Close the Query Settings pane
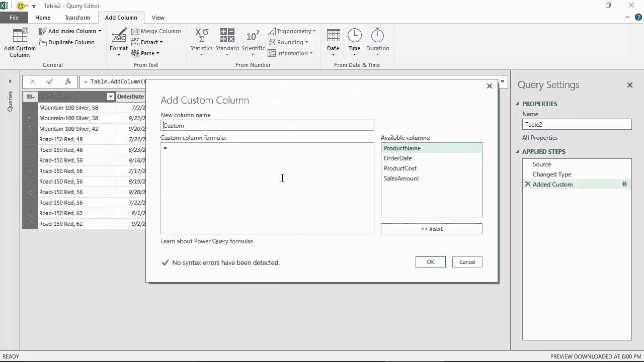The width and height of the screenshot is (644, 362). (x=629, y=85)
